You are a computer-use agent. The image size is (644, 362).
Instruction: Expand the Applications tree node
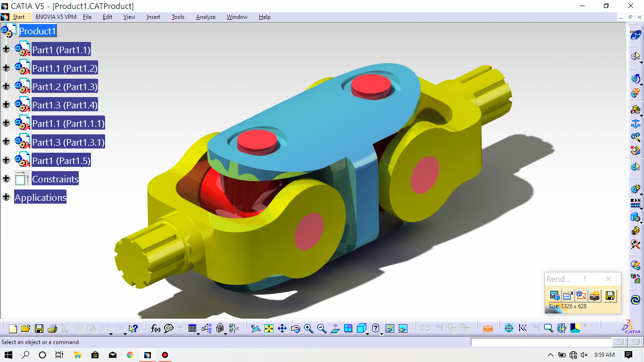(6, 197)
